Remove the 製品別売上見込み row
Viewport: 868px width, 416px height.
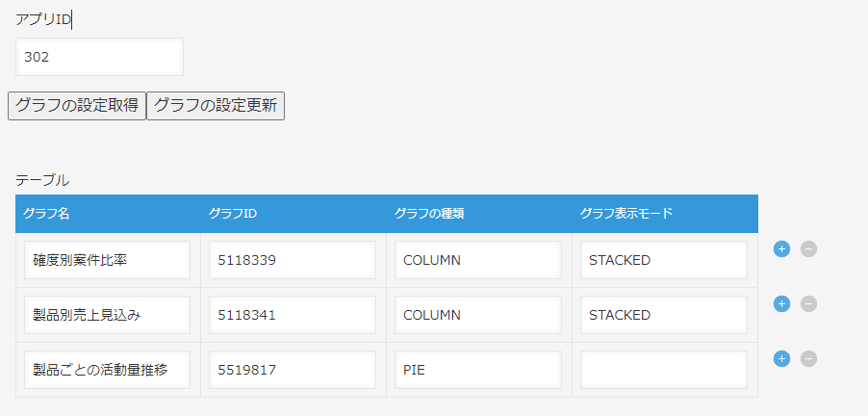coord(808,303)
